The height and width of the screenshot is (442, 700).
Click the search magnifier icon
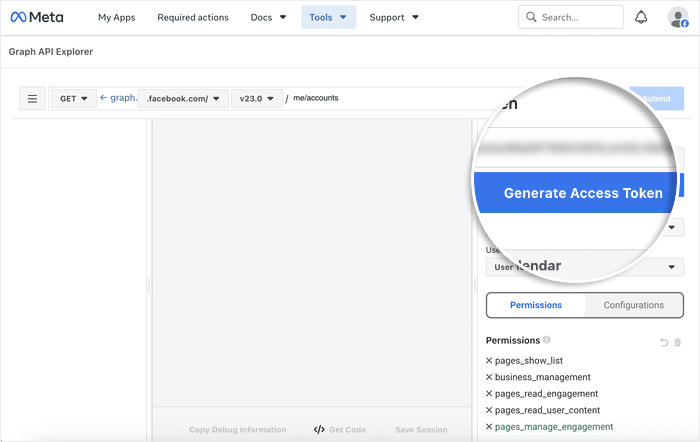[531, 17]
